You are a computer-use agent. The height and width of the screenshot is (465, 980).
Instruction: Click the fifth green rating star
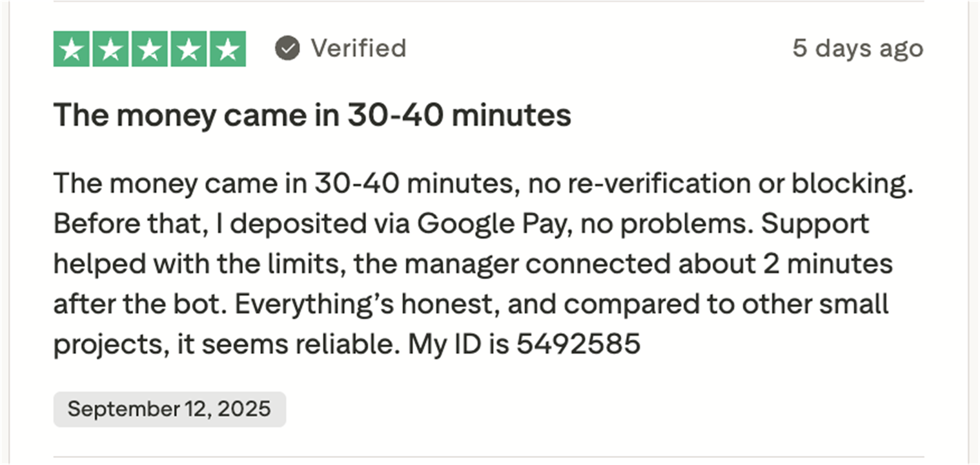pos(227,49)
